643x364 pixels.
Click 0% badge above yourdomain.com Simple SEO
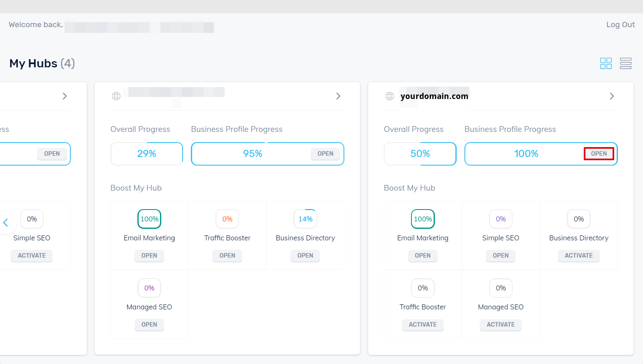point(501,219)
